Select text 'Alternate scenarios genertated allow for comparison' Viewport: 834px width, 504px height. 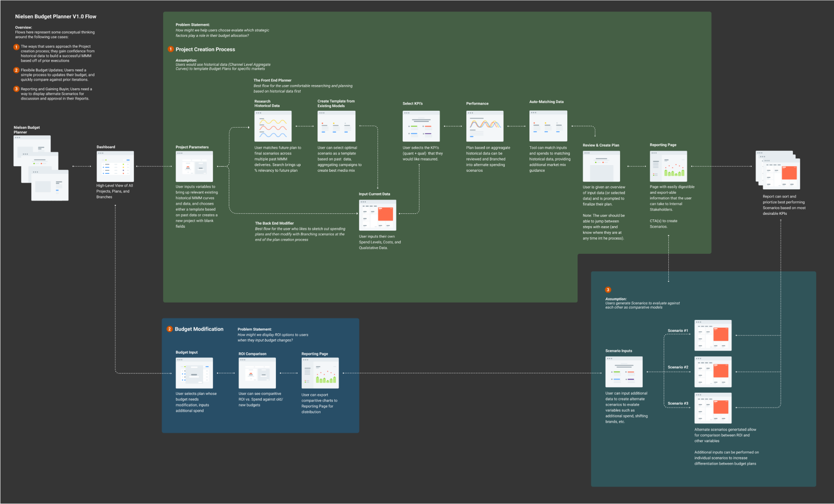pyautogui.click(x=725, y=435)
